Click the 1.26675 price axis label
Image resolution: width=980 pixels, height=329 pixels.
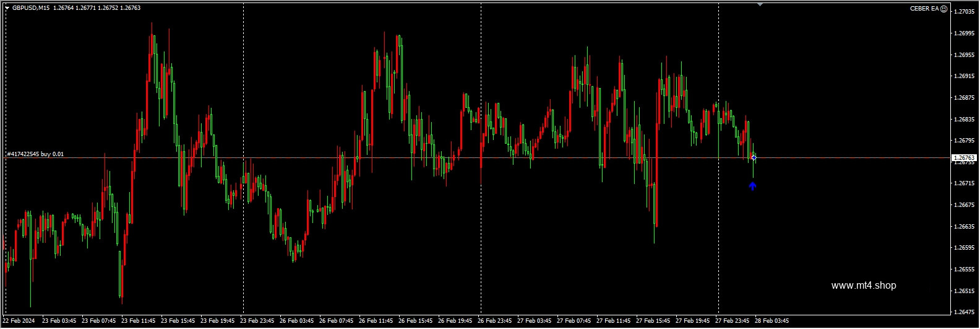(964, 205)
